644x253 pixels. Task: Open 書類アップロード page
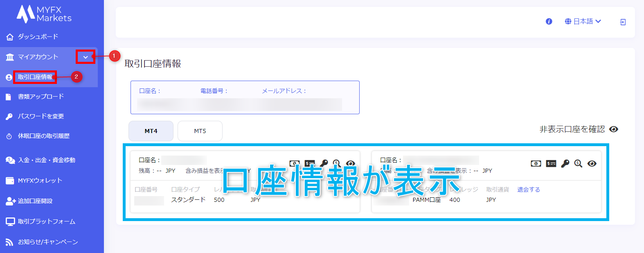pyautogui.click(x=41, y=97)
